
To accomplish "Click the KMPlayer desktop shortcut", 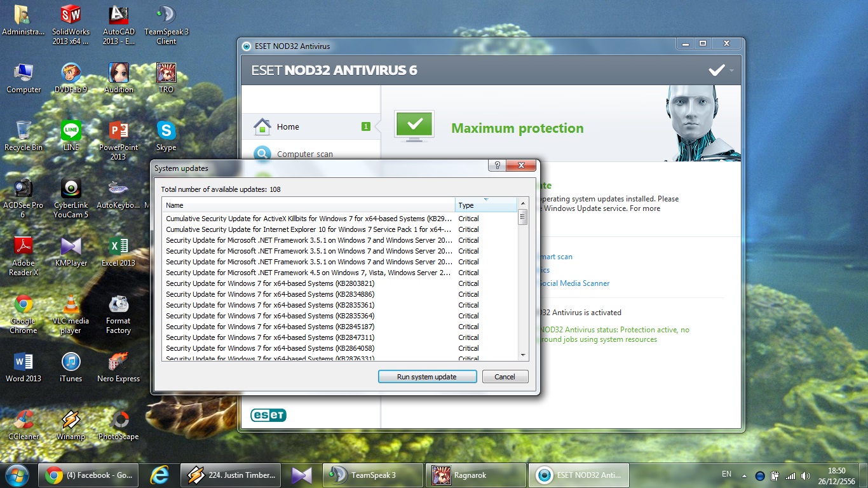I will click(71, 252).
